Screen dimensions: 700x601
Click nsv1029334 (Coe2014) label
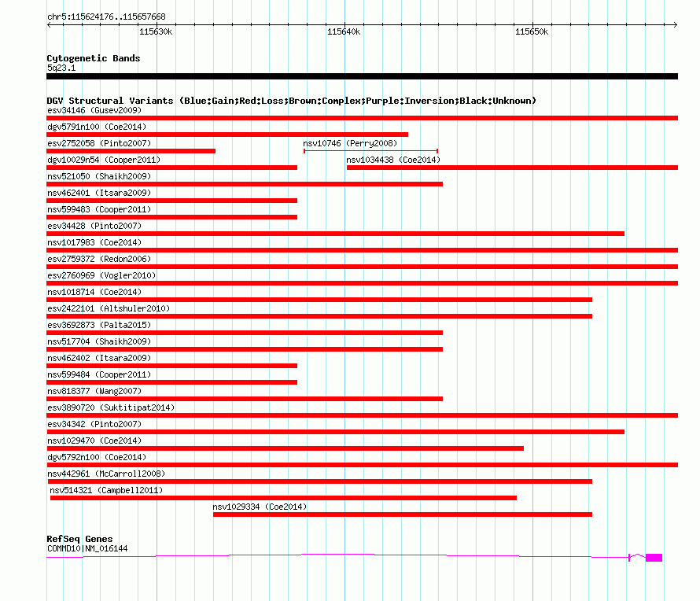tap(260, 507)
